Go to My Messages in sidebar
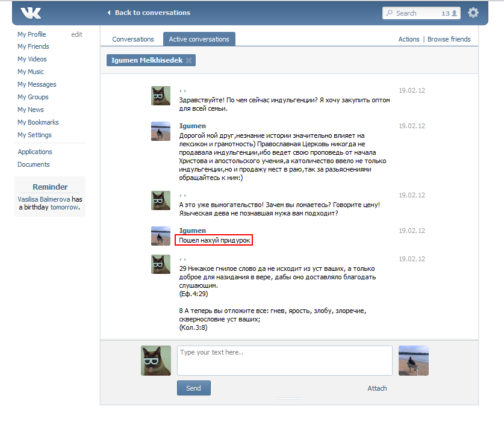The image size is (504, 431). point(37,84)
